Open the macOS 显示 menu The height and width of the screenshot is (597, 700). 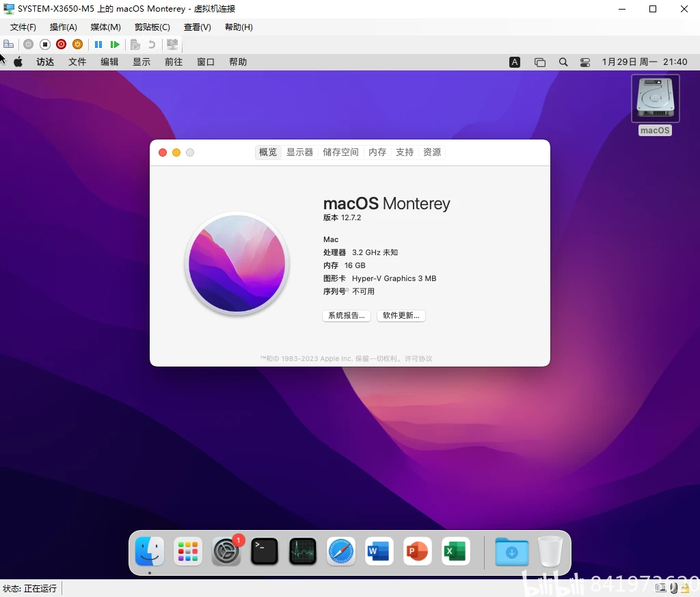(x=142, y=62)
